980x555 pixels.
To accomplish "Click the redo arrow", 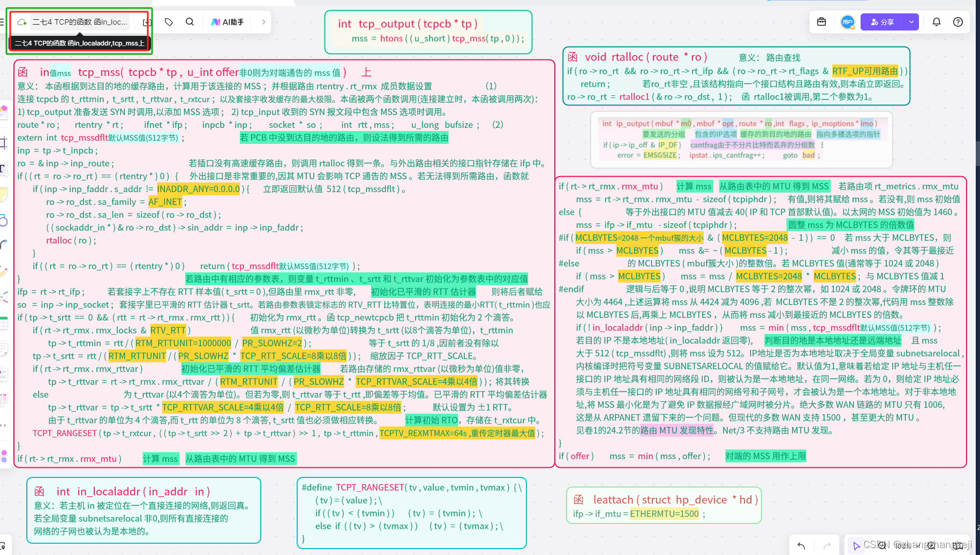I will pyautogui.click(x=827, y=545).
